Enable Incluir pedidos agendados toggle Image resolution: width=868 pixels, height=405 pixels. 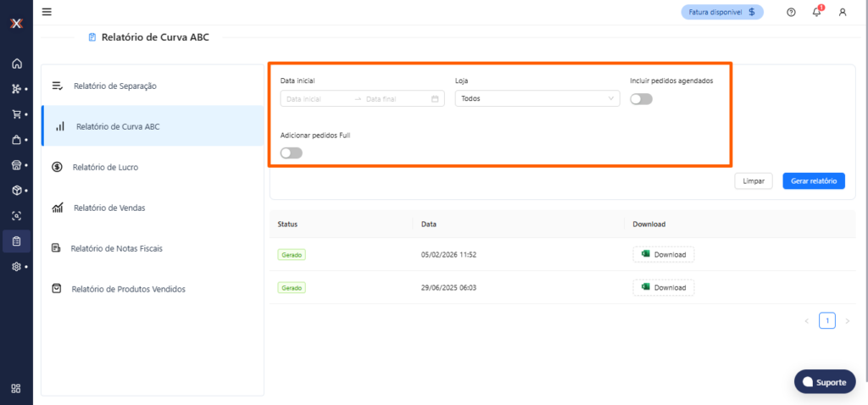tap(641, 99)
